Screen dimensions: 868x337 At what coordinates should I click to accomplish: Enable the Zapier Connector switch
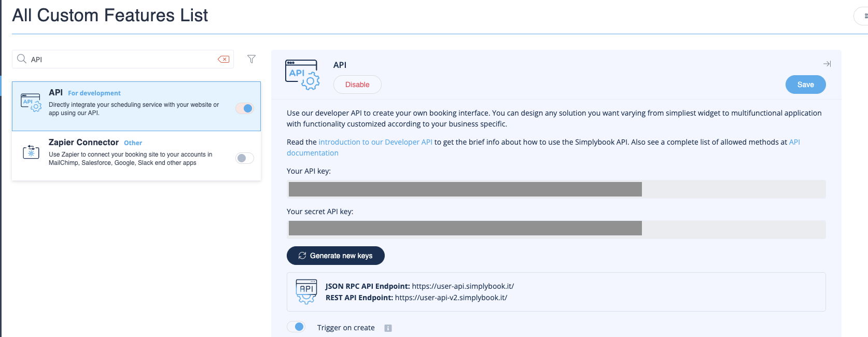(244, 158)
